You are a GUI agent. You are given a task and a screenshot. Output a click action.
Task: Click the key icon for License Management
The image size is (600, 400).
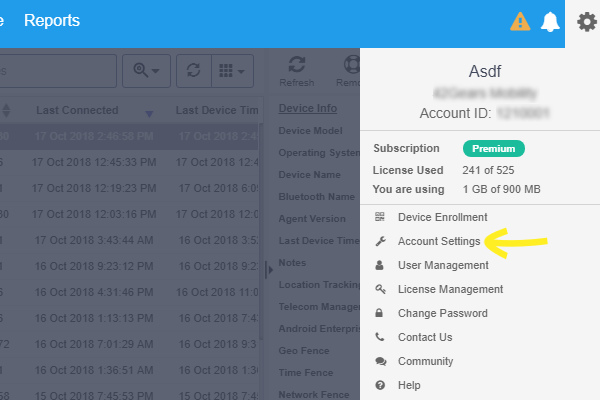(x=380, y=289)
